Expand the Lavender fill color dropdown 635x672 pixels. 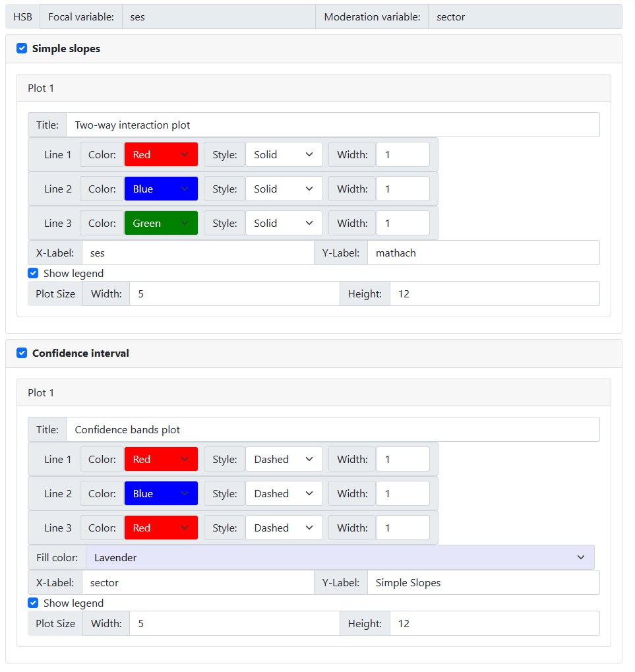(340, 558)
